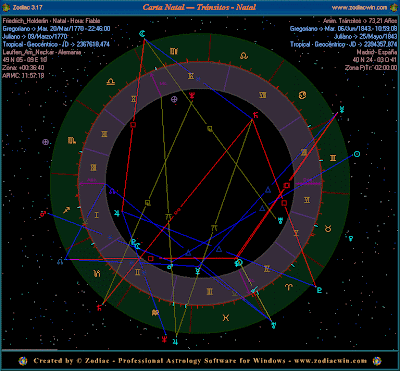Select the natal Sun symbol inside wheel
400x371 pixels.
point(239,263)
